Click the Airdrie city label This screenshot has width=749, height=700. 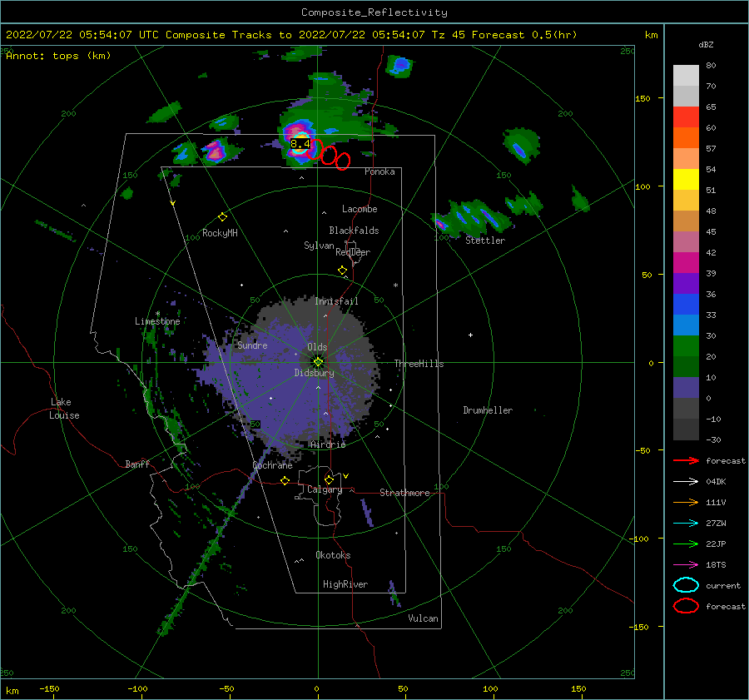(328, 444)
